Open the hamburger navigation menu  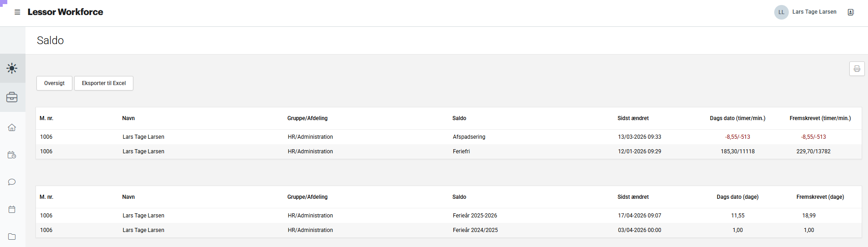tap(17, 12)
